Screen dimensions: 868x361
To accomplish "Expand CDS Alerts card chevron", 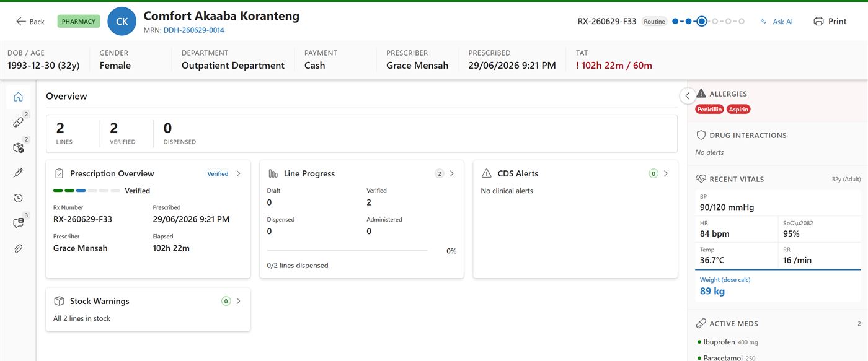I will coord(665,173).
